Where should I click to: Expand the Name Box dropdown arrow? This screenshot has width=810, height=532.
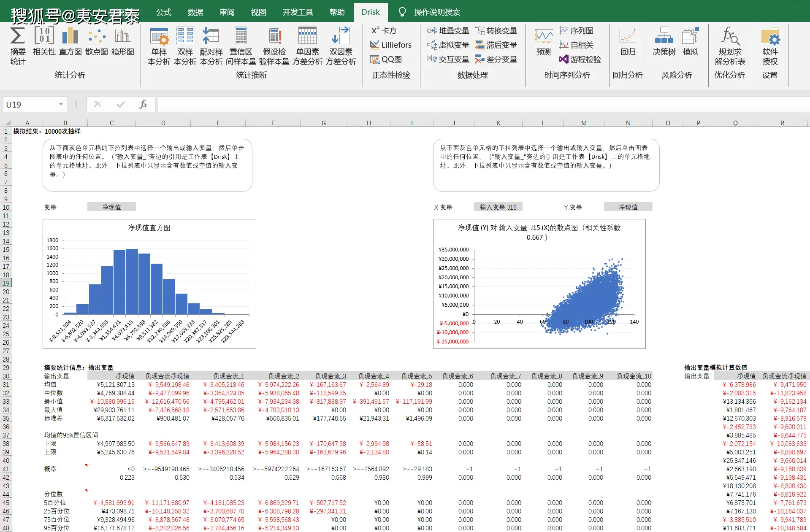click(x=61, y=104)
